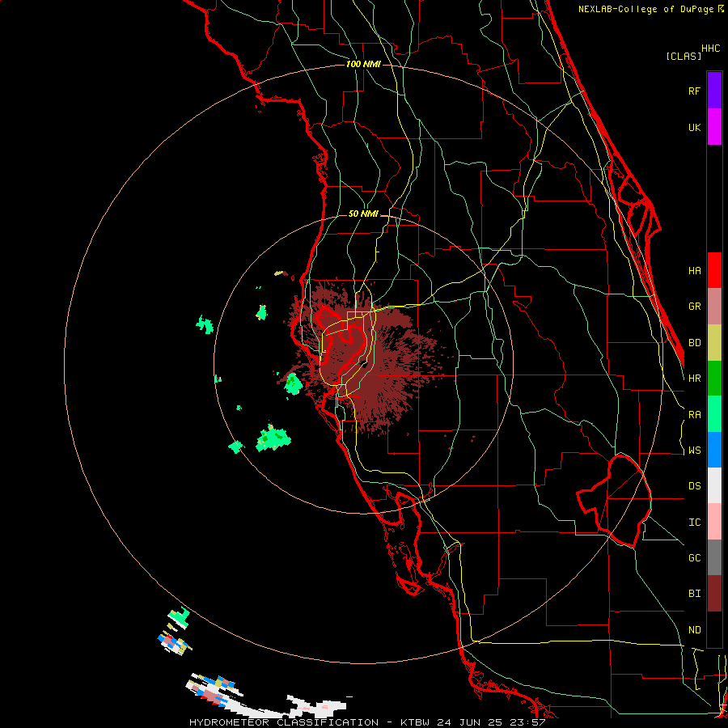Screen dimensions: 728x728
Task: Click the [CLAS] units label
Action: [684, 56]
